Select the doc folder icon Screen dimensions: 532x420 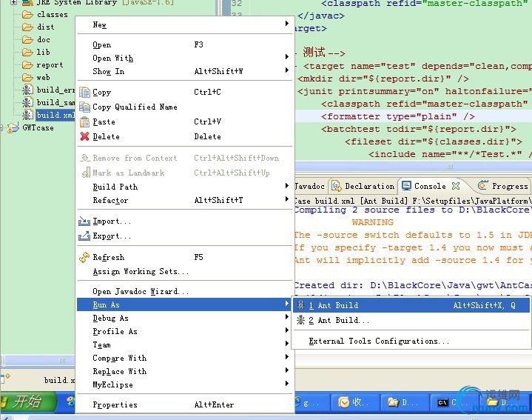pos(27,40)
